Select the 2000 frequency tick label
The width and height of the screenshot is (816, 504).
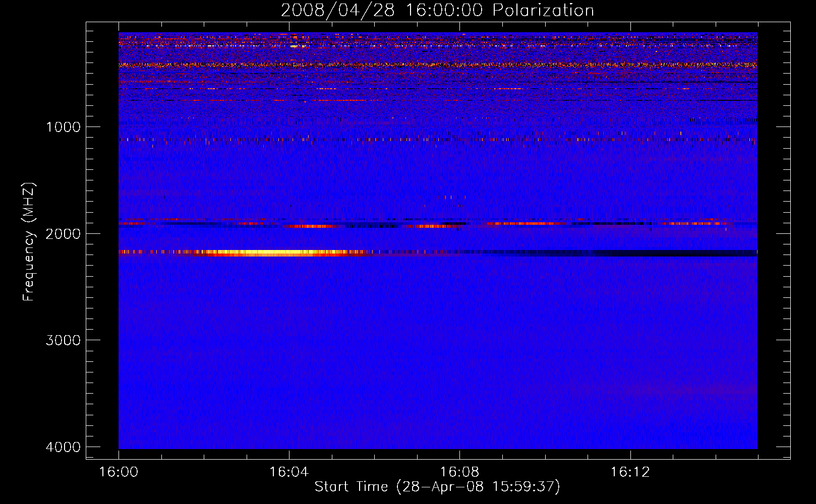[63, 233]
